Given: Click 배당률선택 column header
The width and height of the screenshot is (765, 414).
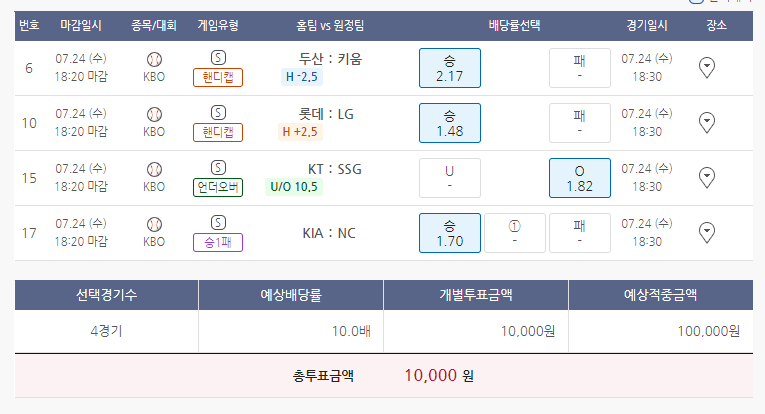Looking at the screenshot, I should 514,25.
